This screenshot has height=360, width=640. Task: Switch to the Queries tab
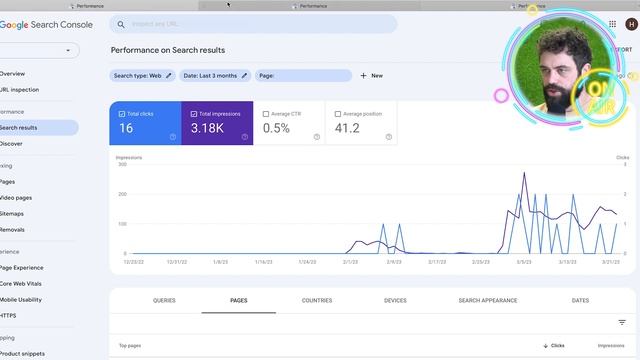coord(164,300)
